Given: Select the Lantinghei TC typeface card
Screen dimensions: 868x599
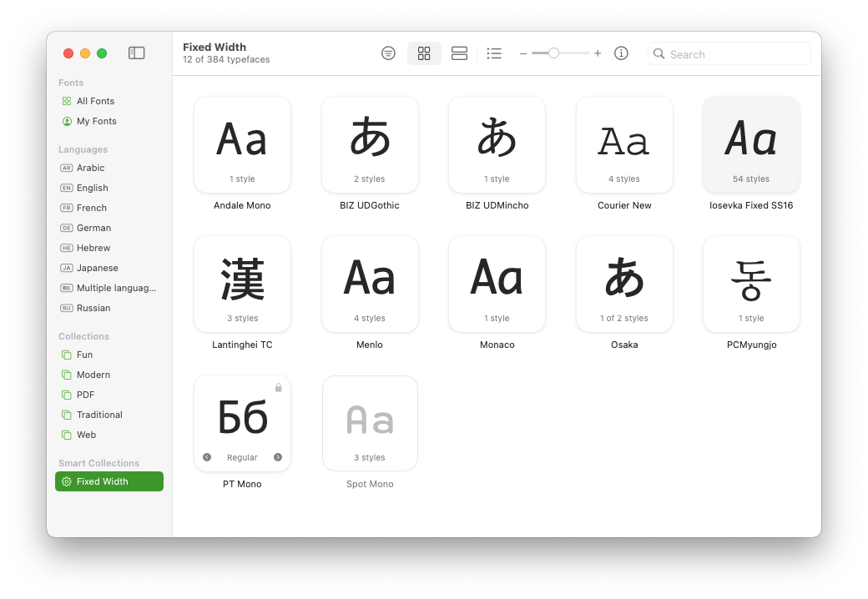Looking at the screenshot, I should click(243, 284).
